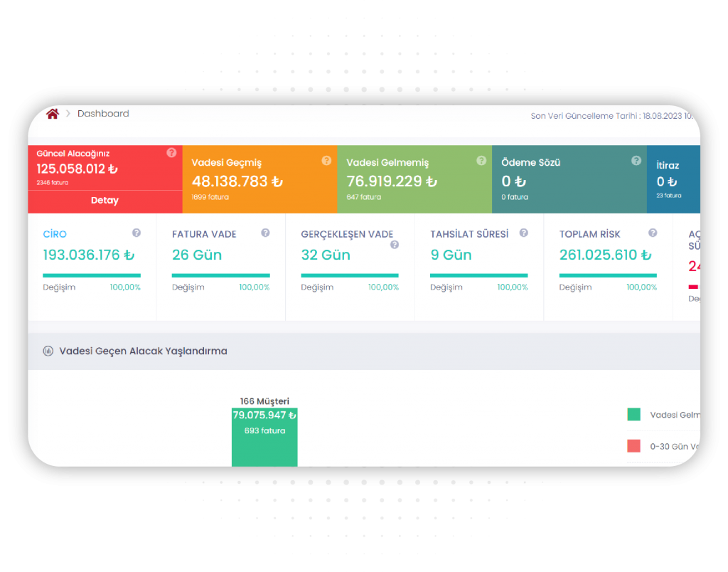Click chart icon beside Vadesi Geçen Alacak Yaşlandırma
Viewport: 728px width, 572px height.
[x=48, y=351]
